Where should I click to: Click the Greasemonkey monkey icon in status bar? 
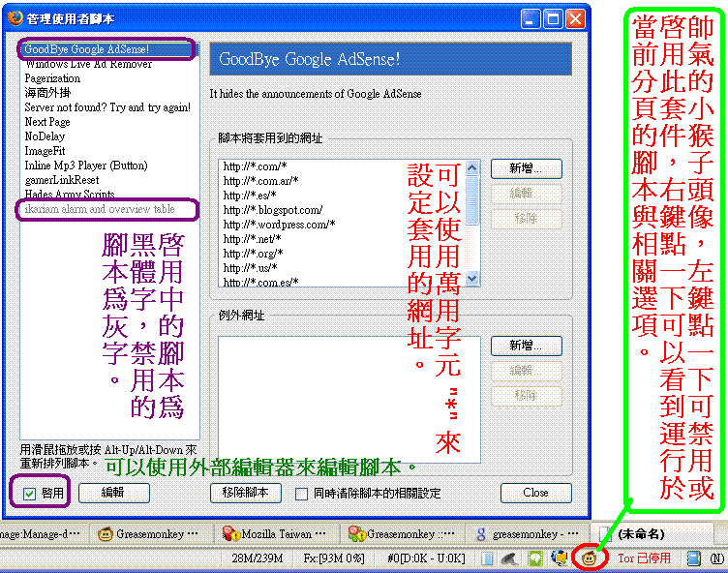click(x=590, y=558)
